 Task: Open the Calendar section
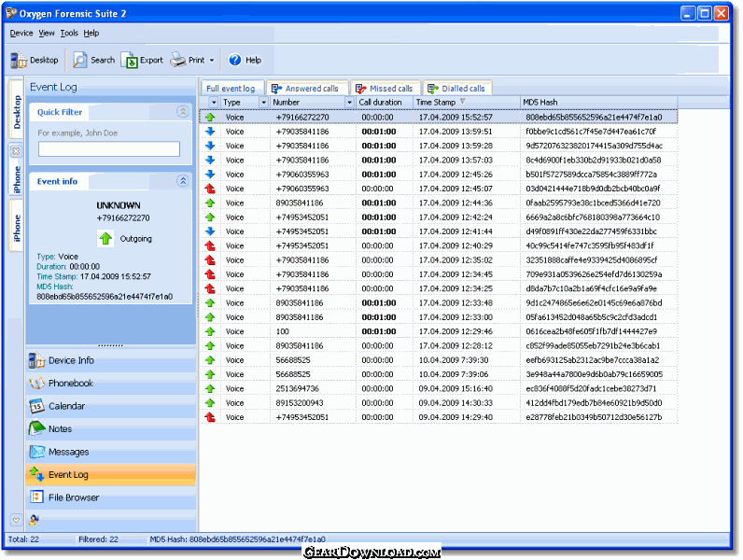(110, 407)
